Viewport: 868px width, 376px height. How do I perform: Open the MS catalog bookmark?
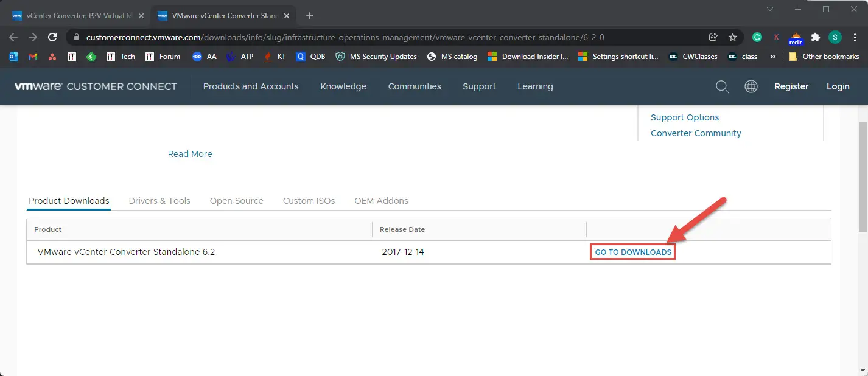452,57
